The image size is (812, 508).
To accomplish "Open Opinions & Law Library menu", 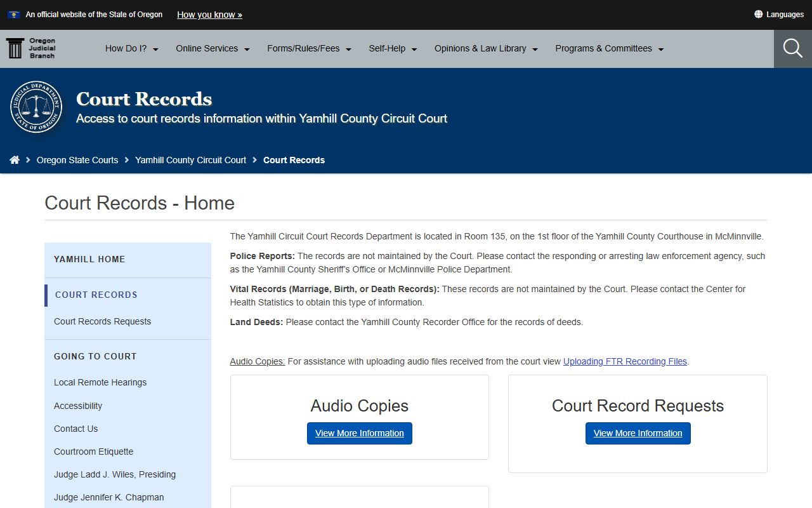I will [x=487, y=48].
